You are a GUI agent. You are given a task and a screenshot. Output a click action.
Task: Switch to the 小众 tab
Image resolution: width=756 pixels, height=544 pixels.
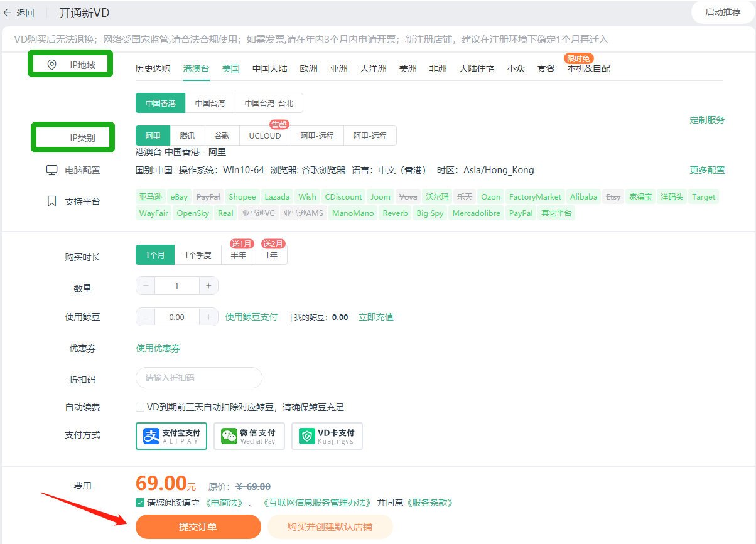[516, 68]
